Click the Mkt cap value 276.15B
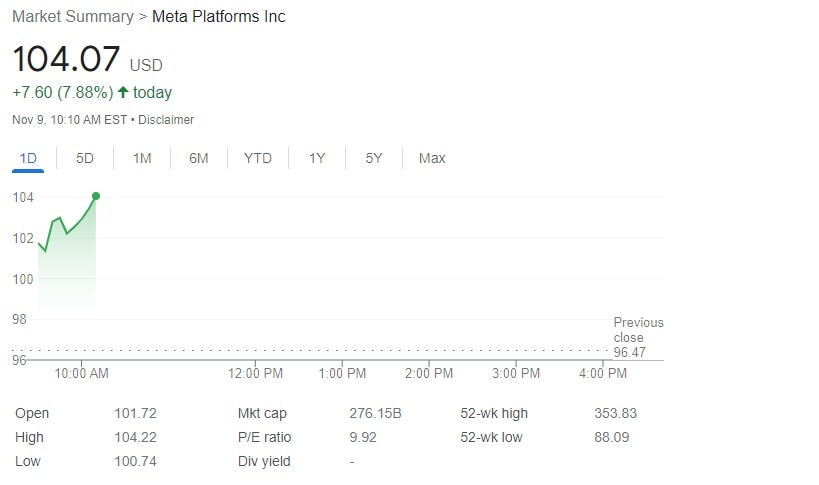The width and height of the screenshot is (819, 485). click(376, 413)
